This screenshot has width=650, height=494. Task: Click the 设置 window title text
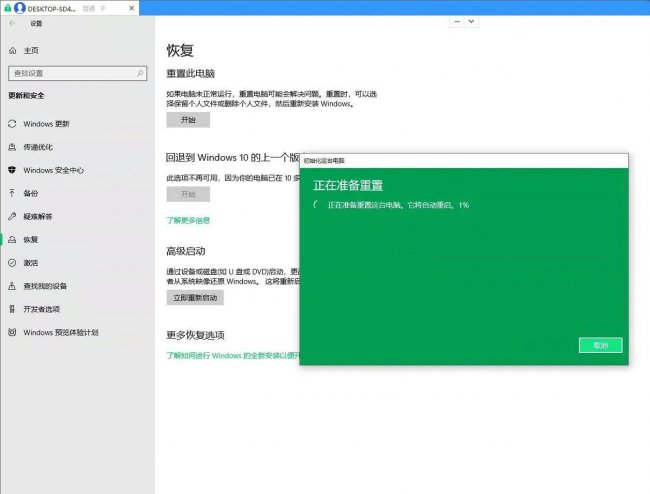36,24
